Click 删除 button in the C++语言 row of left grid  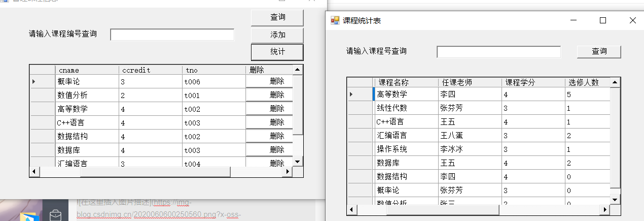pyautogui.click(x=270, y=122)
